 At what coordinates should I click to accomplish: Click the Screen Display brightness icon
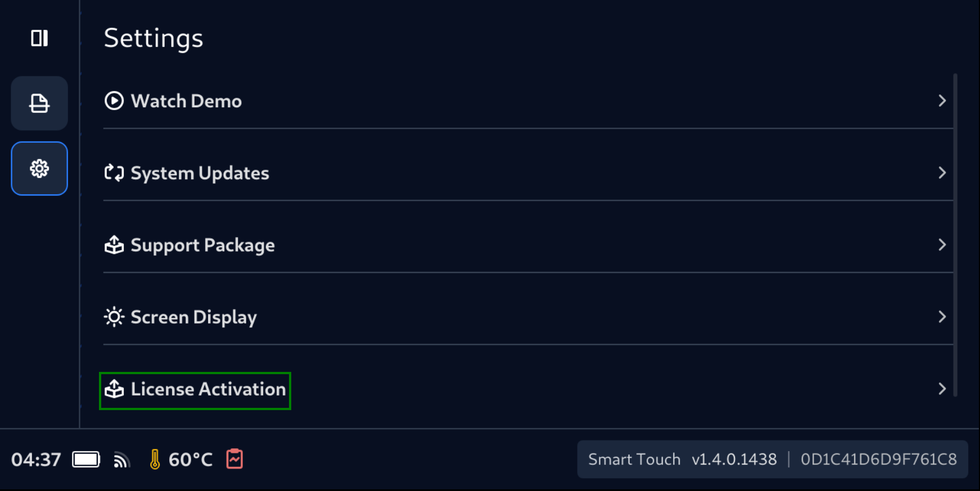(114, 317)
